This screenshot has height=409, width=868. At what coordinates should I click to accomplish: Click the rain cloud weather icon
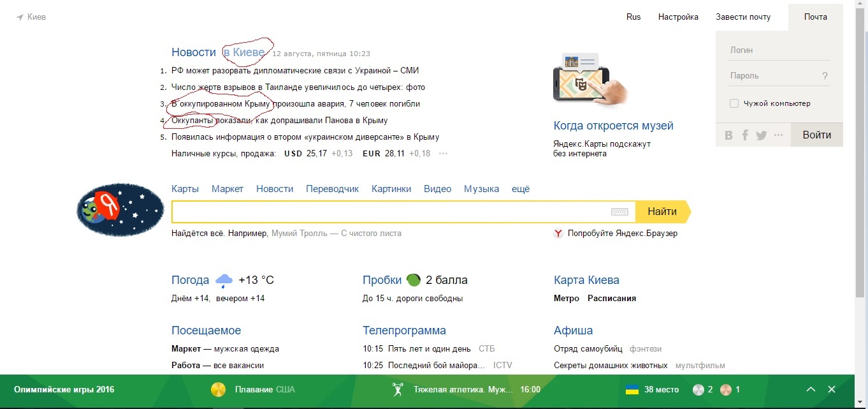click(224, 280)
